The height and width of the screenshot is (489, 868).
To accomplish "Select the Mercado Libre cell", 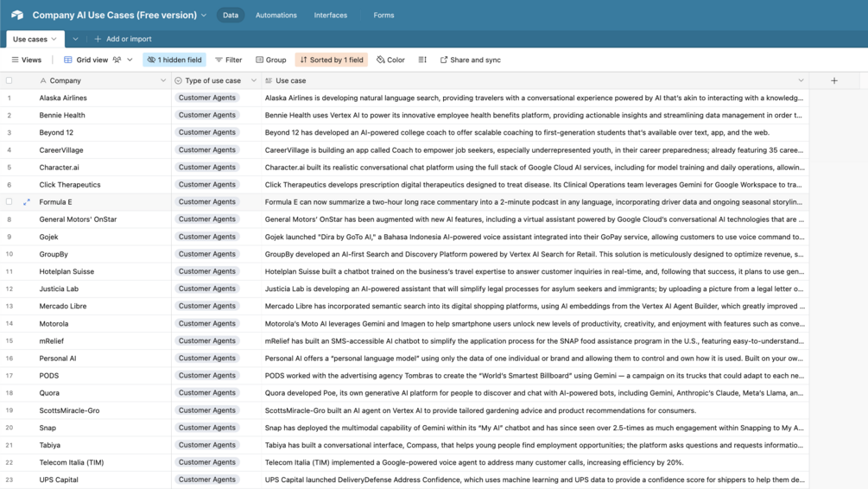I will tap(103, 306).
